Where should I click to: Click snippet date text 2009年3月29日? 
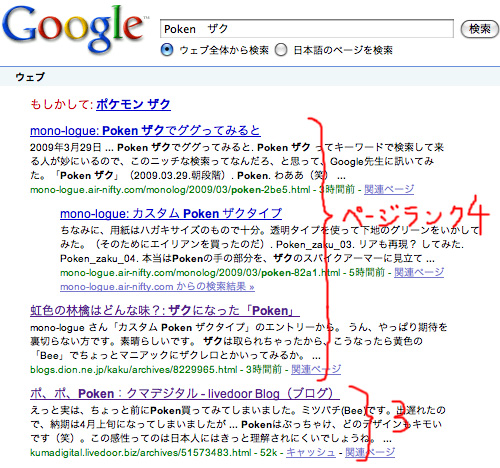coord(66,147)
